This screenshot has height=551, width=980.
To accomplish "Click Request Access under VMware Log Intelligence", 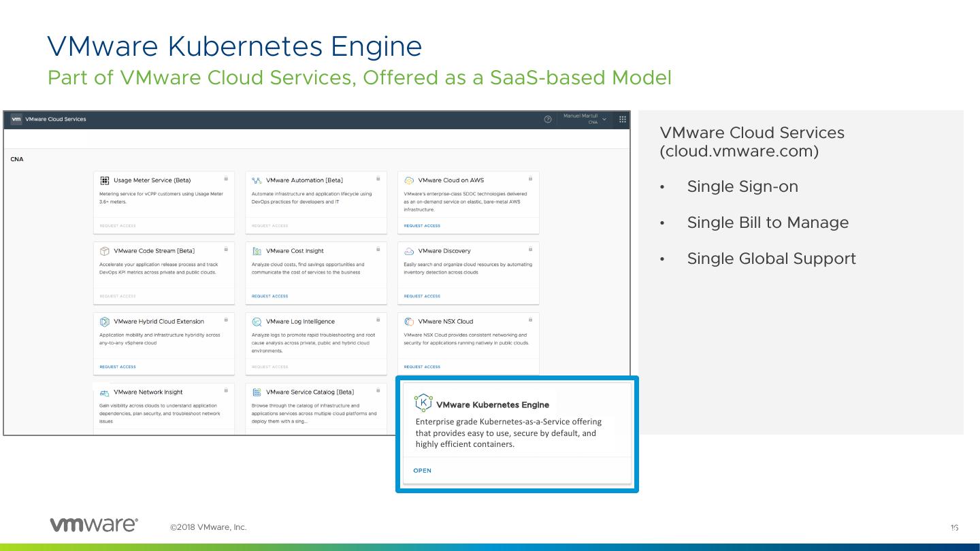I will point(269,367).
